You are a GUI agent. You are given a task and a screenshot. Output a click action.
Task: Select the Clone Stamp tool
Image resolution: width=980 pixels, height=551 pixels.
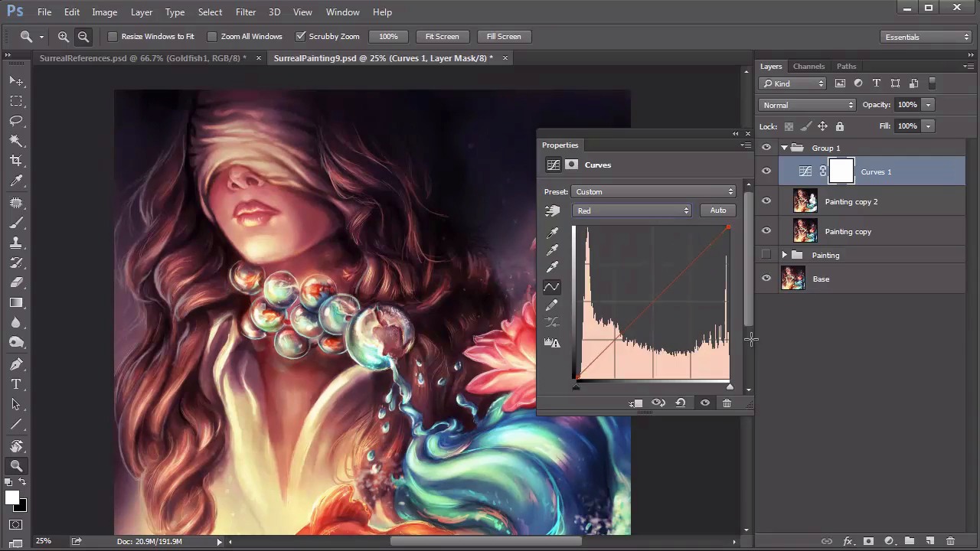pos(16,243)
